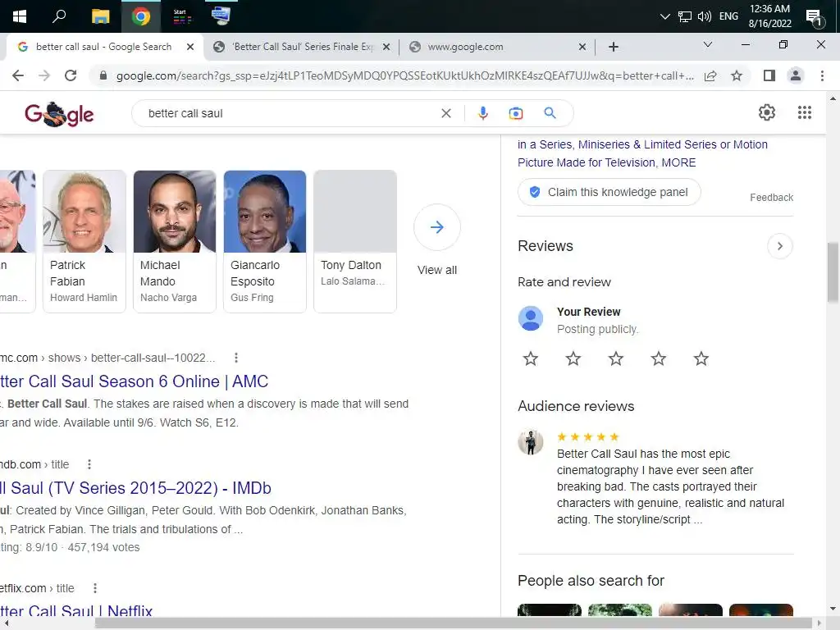Go back to previous page
This screenshot has height=630, width=840.
click(x=18, y=75)
